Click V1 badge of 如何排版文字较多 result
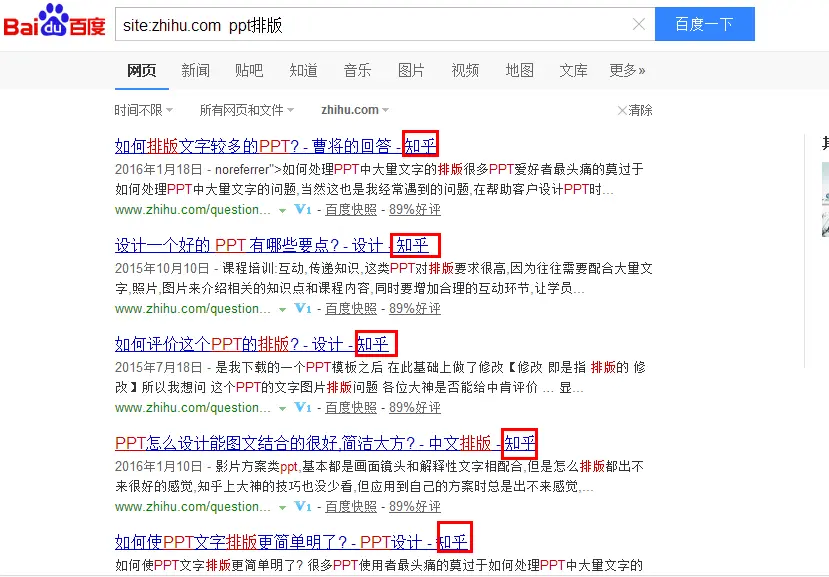Viewport: 829px width, 577px height. point(303,209)
